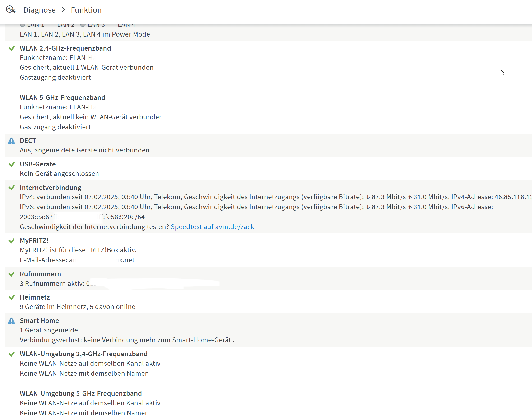Open the Diagnose breadcrumb item
The image size is (532, 420).
coord(39,10)
